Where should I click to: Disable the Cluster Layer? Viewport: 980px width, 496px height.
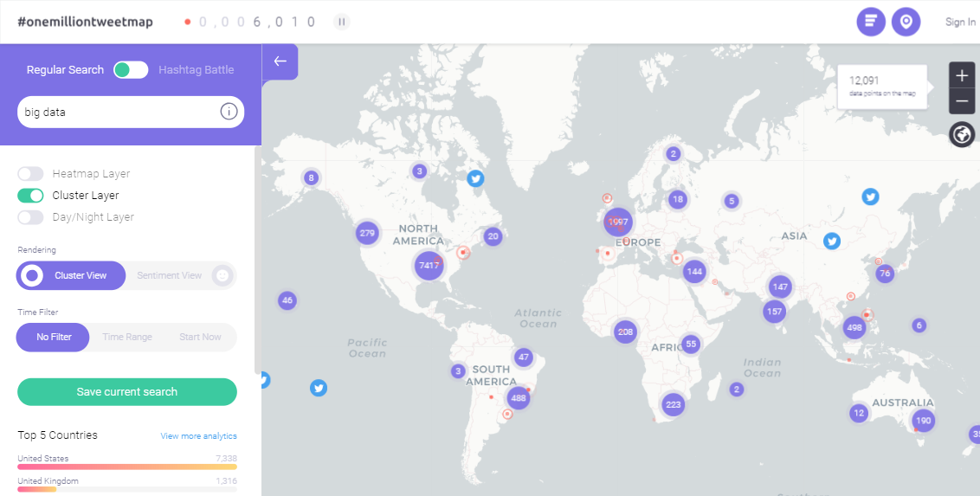pos(30,196)
